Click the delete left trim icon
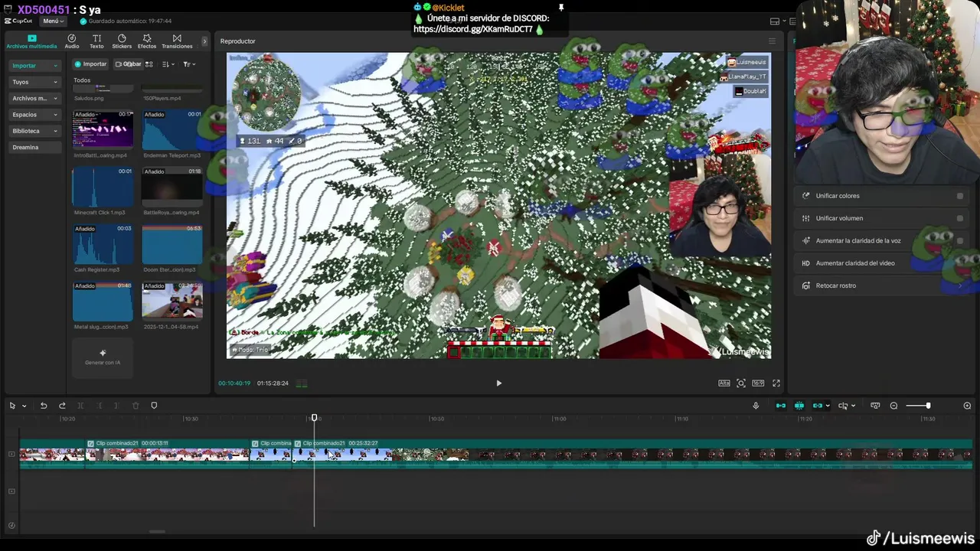This screenshot has height=551, width=980. [99, 406]
